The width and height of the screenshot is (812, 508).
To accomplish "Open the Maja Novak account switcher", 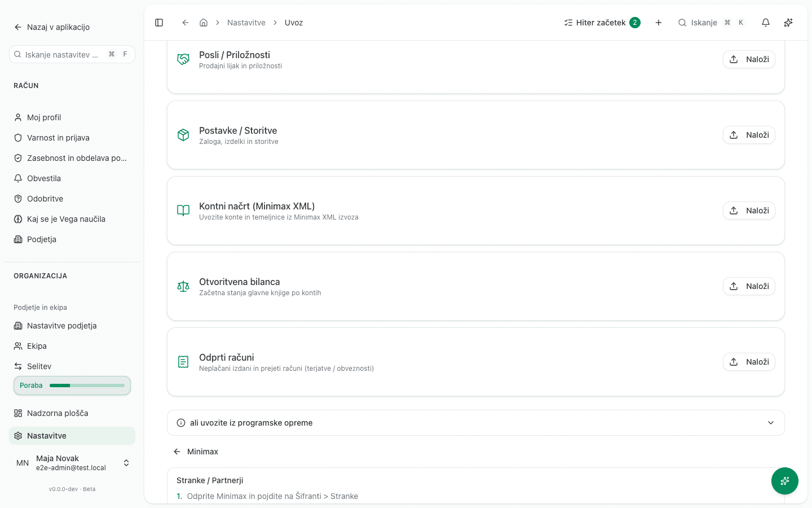I will point(72,463).
